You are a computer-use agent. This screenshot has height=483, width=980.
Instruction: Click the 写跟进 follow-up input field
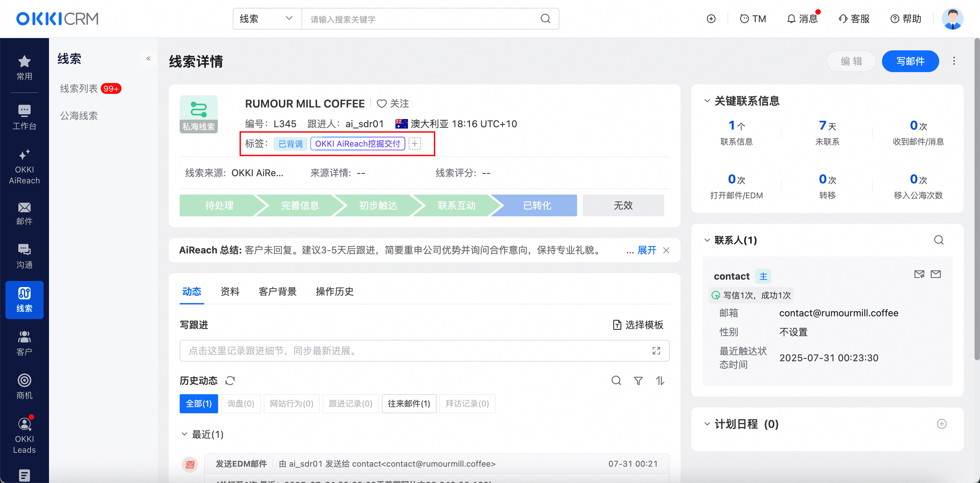click(419, 351)
